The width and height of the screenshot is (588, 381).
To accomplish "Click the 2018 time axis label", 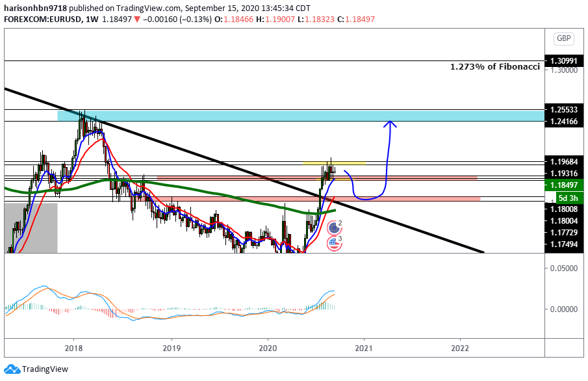I will pyautogui.click(x=74, y=348).
